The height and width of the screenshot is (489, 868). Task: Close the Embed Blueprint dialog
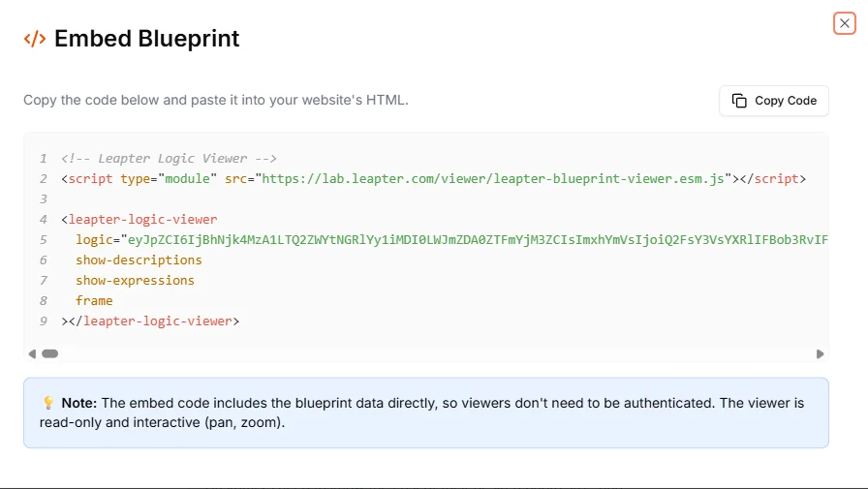point(844,23)
